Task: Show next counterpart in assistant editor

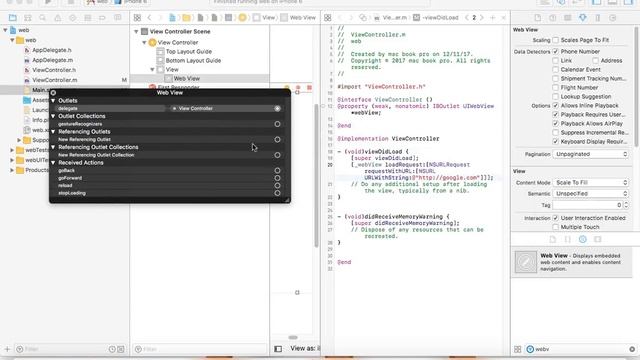Action: coord(482,18)
